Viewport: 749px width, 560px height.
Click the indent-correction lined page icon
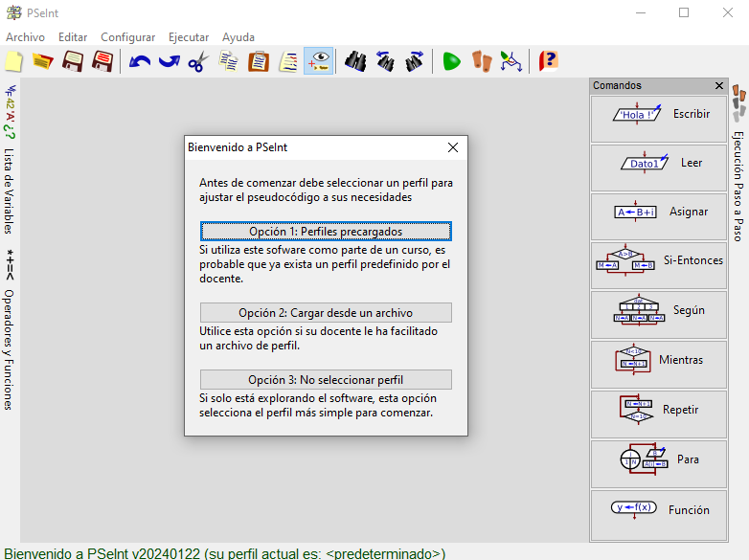[288, 61]
